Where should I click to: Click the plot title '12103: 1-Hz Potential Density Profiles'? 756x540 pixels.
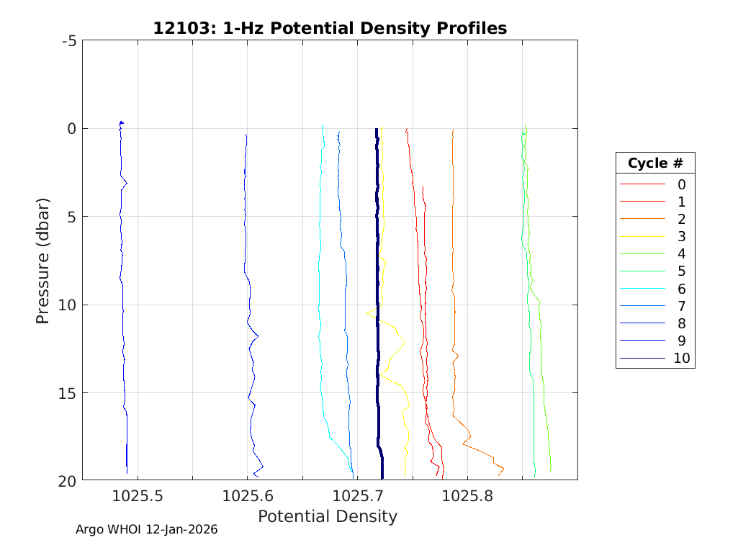coord(330,28)
